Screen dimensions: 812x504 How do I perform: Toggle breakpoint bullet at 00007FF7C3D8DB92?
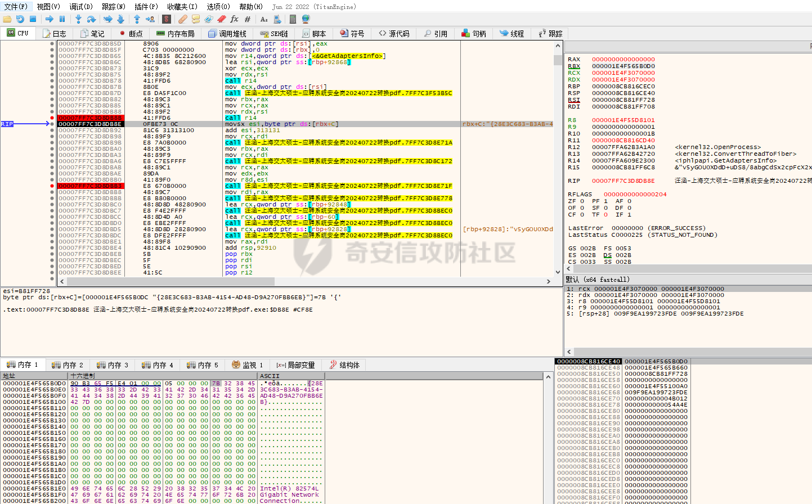pyautogui.click(x=52, y=130)
